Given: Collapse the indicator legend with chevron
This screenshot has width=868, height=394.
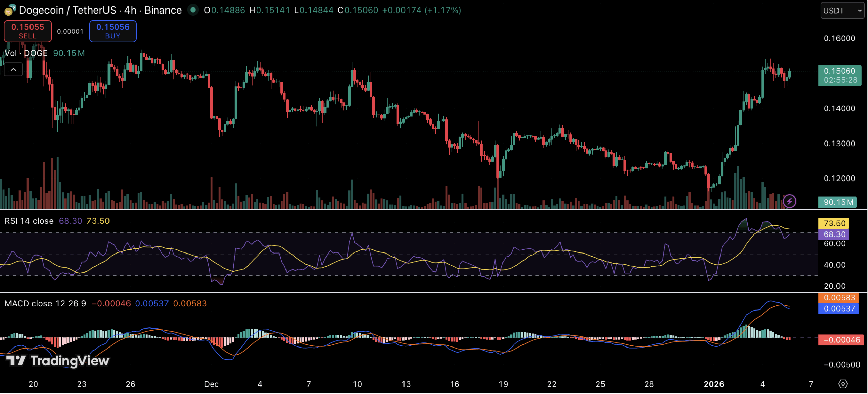Looking at the screenshot, I should coord(13,70).
